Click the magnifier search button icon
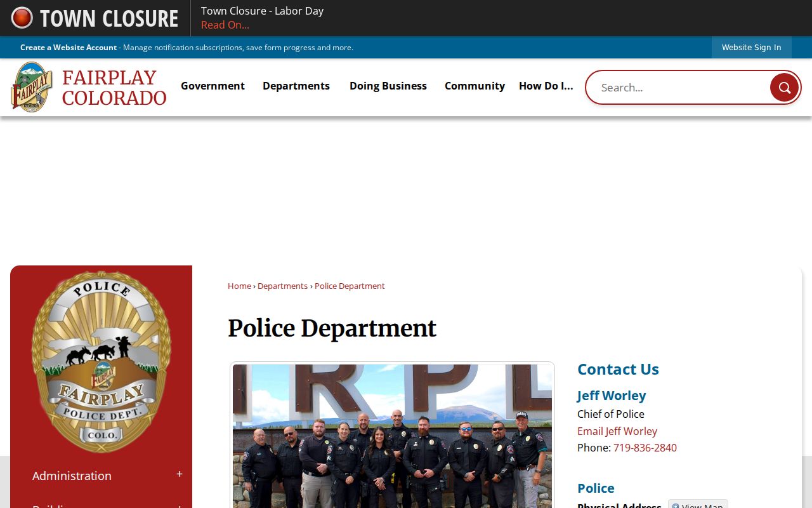812x508 pixels. pos(784,88)
